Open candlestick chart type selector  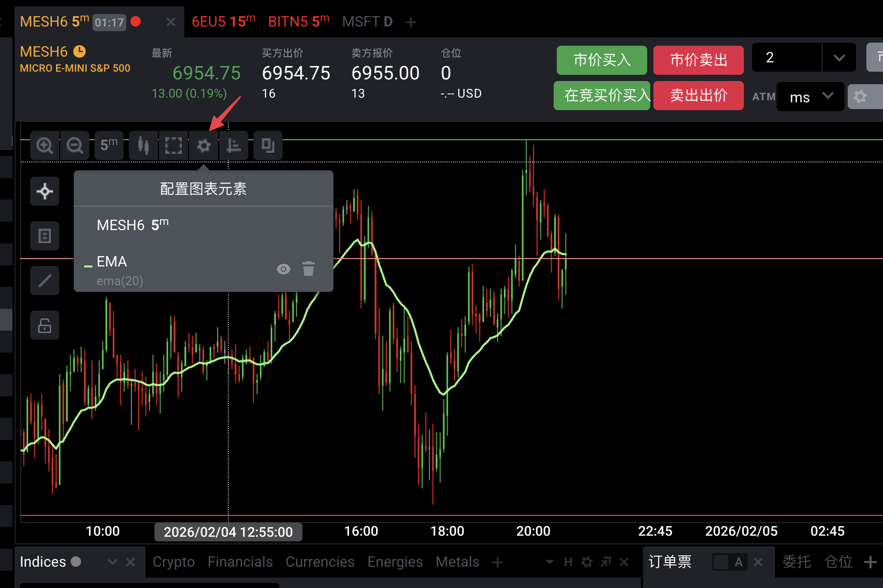pyautogui.click(x=143, y=145)
